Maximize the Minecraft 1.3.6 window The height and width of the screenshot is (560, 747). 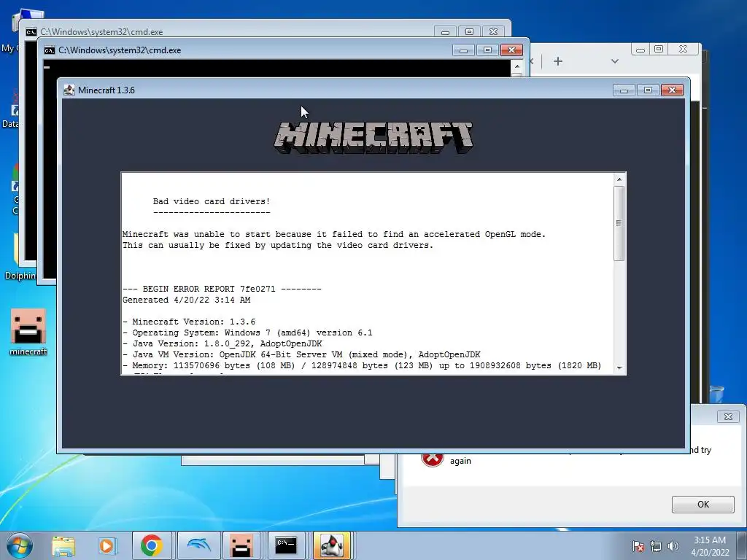648,90
